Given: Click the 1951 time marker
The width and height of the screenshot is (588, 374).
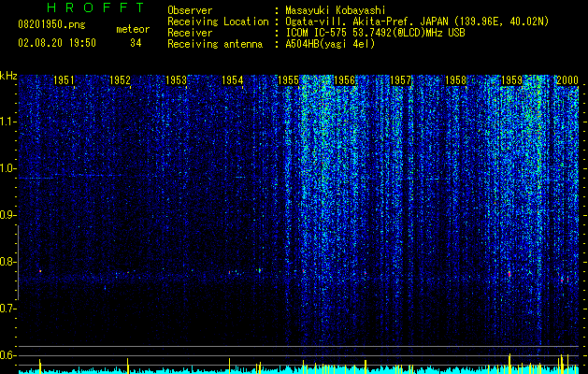Looking at the screenshot, I should coord(64,79).
